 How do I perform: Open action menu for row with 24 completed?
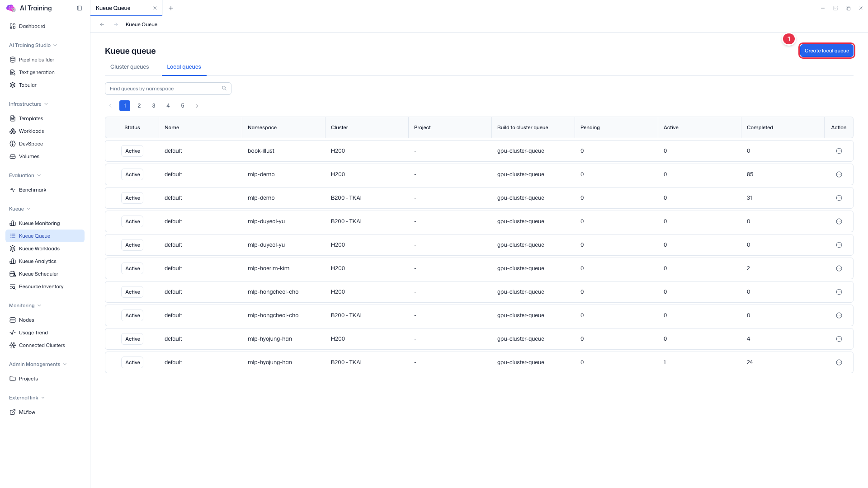839,362
